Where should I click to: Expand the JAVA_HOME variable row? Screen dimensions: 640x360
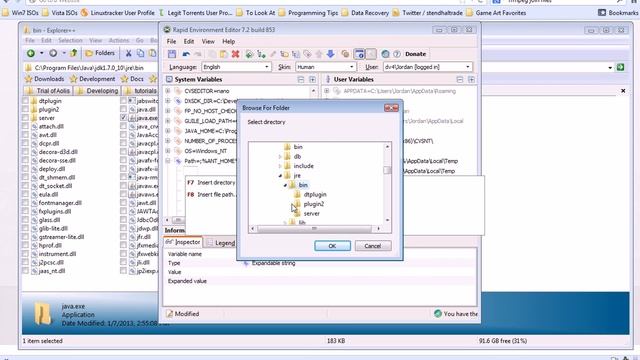pyautogui.click(x=168, y=131)
